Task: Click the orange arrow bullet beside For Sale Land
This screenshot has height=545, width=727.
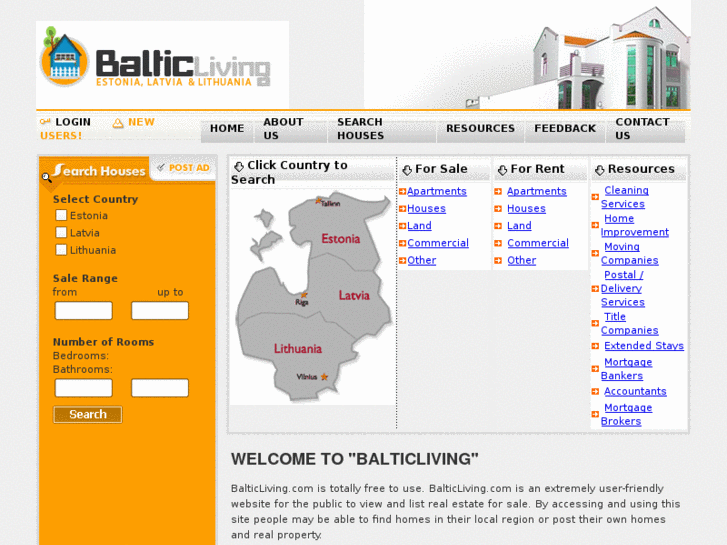Action: point(402,226)
